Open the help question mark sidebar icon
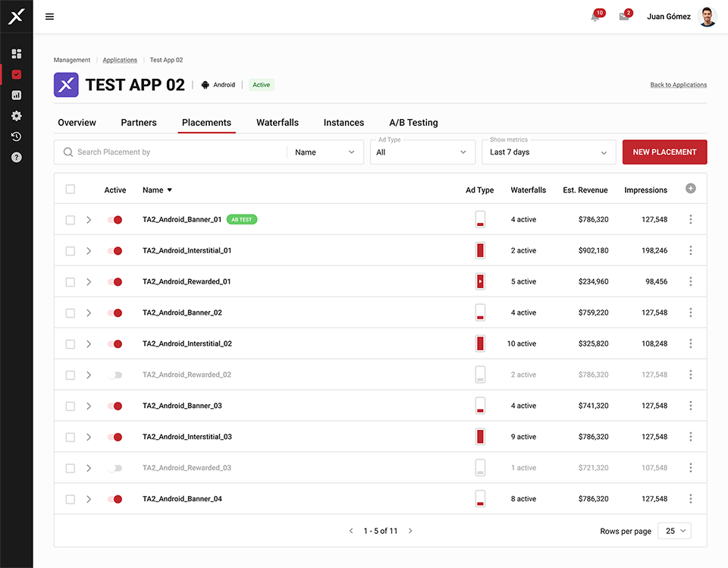The height and width of the screenshot is (568, 728). pos(16,158)
